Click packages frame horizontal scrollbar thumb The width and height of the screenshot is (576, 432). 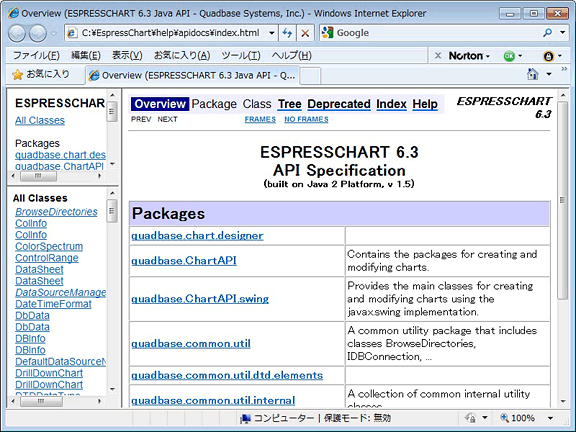tap(38, 176)
